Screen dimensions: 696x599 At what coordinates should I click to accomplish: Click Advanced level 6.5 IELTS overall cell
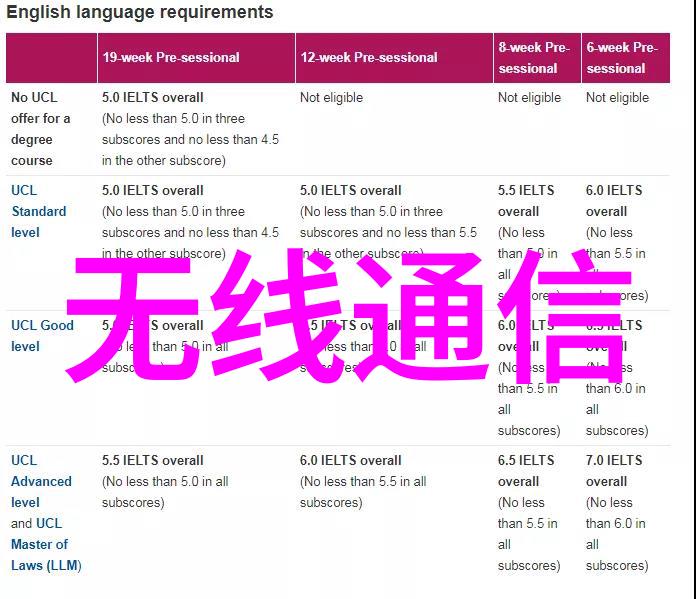point(526,471)
